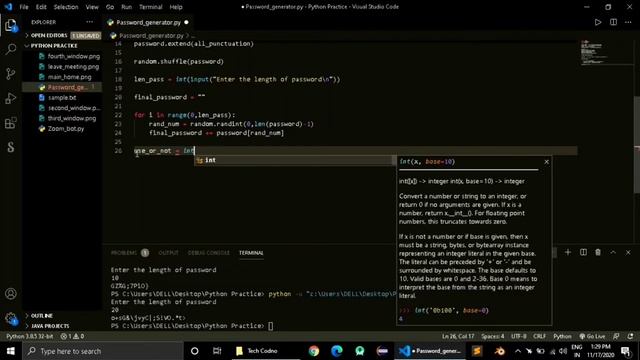Open the Source Control view
Viewport: 640px width, 360px height.
(11, 74)
